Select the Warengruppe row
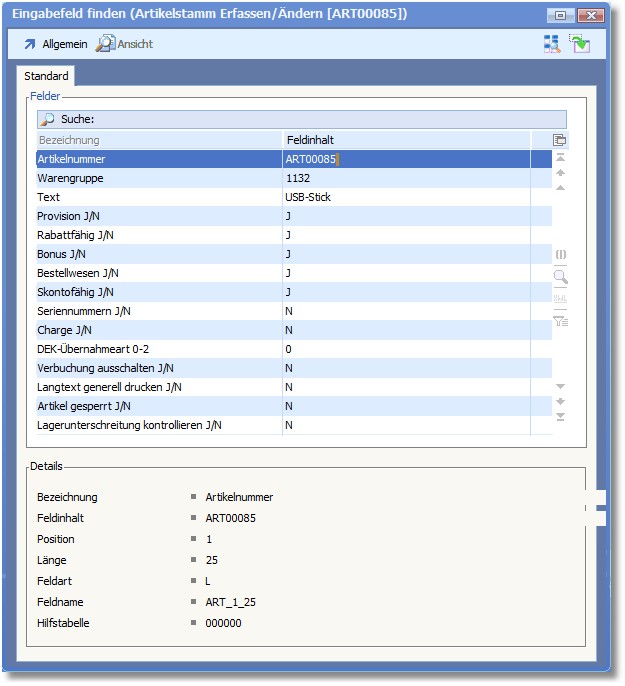Viewport: 625px width, 686px height. pos(160,178)
